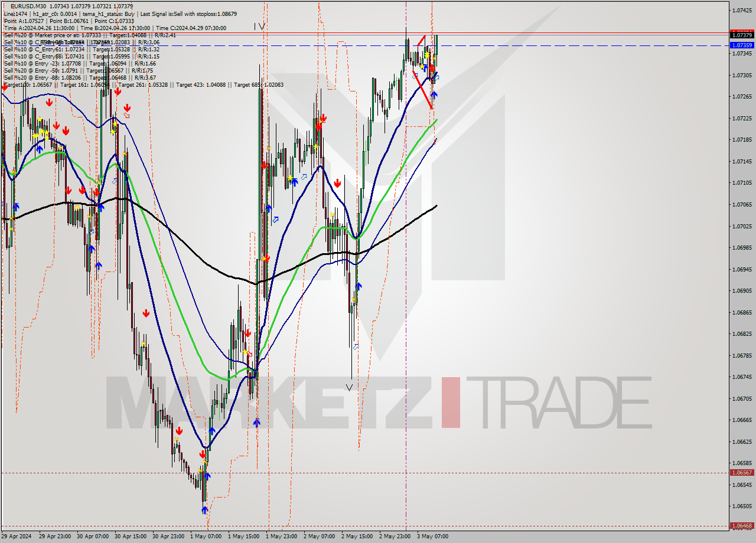Screen dimensions: 756x543
Task: Click the '1 May 15:00' time axis label
Action: tap(243, 537)
